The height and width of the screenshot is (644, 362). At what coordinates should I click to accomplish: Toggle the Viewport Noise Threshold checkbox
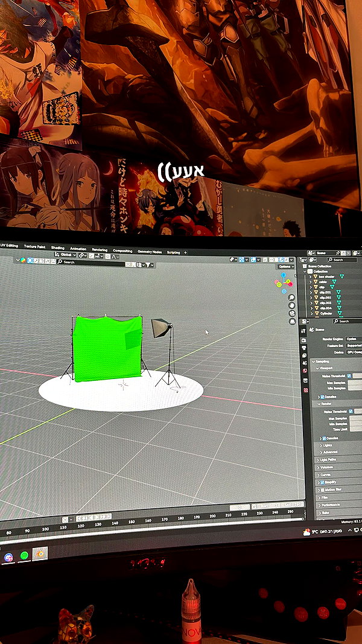(349, 376)
